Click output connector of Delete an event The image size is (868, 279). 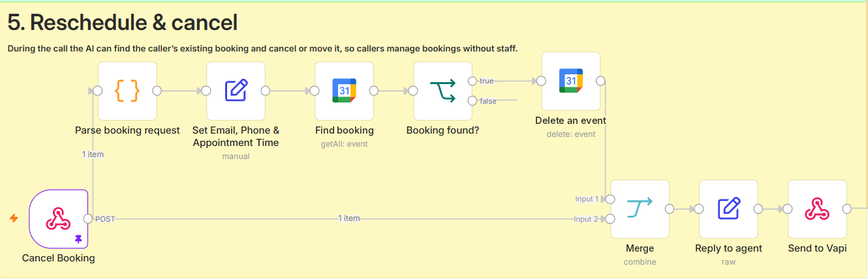pos(601,81)
